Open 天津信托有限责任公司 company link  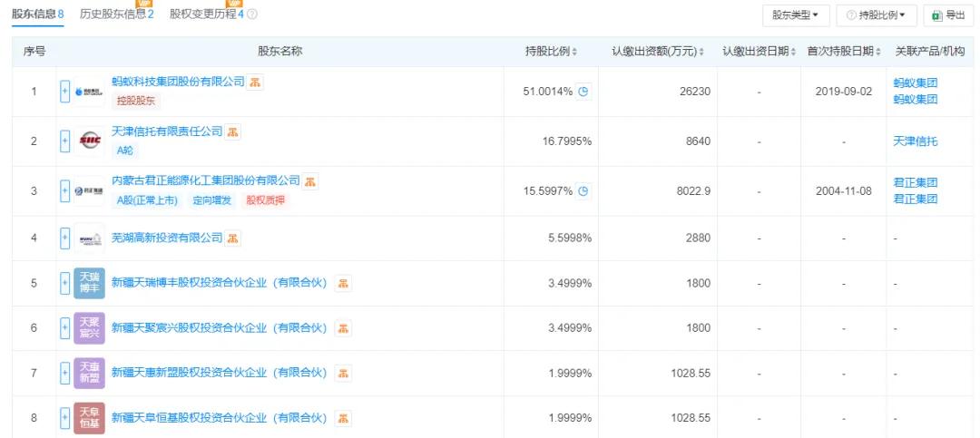point(167,131)
